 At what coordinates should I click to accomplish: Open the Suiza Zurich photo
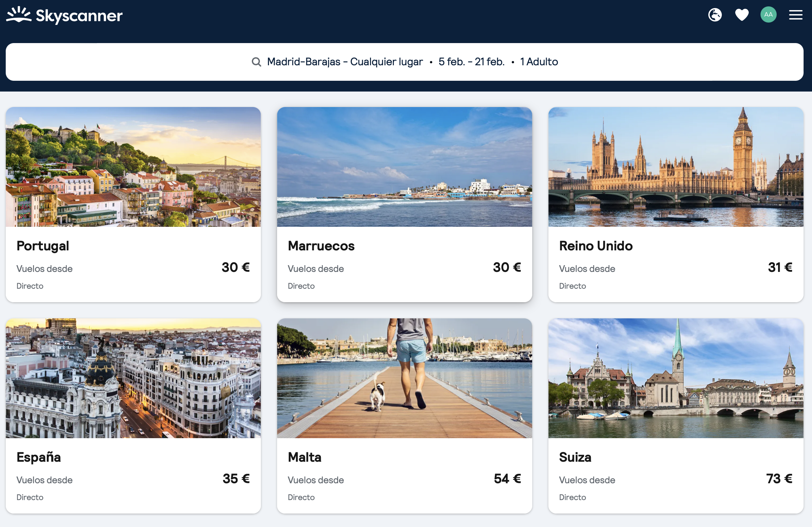pos(676,378)
